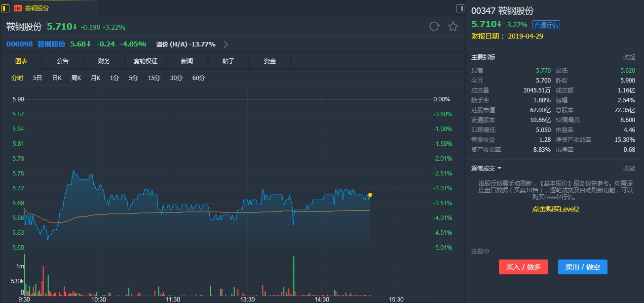Collapse the 主要指标 section via 收起

click(x=629, y=57)
